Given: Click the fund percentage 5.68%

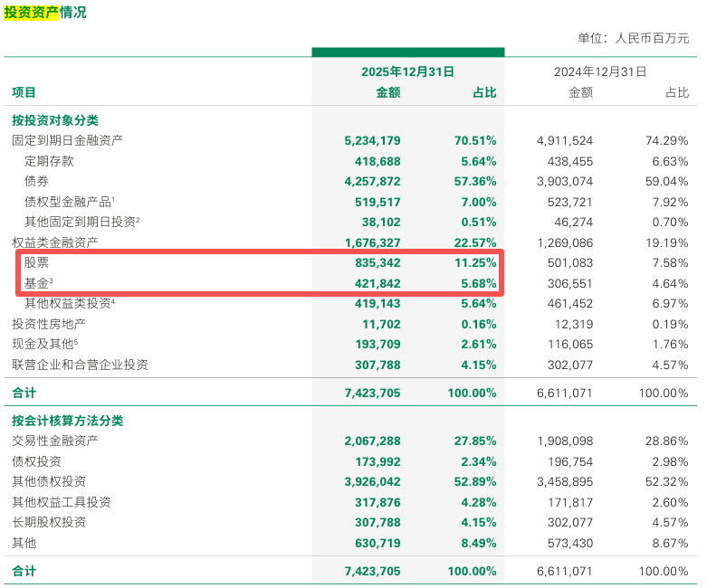Looking at the screenshot, I should tap(474, 283).
